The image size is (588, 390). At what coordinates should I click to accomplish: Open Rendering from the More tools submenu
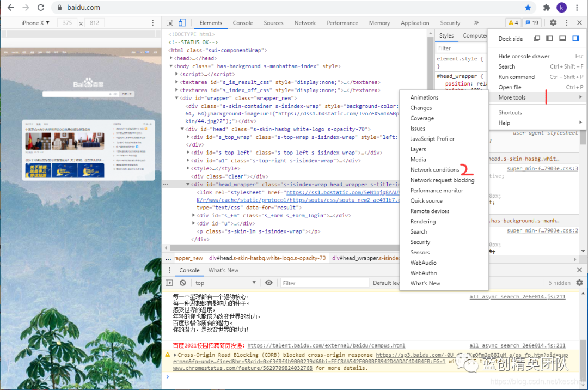pyautogui.click(x=423, y=221)
